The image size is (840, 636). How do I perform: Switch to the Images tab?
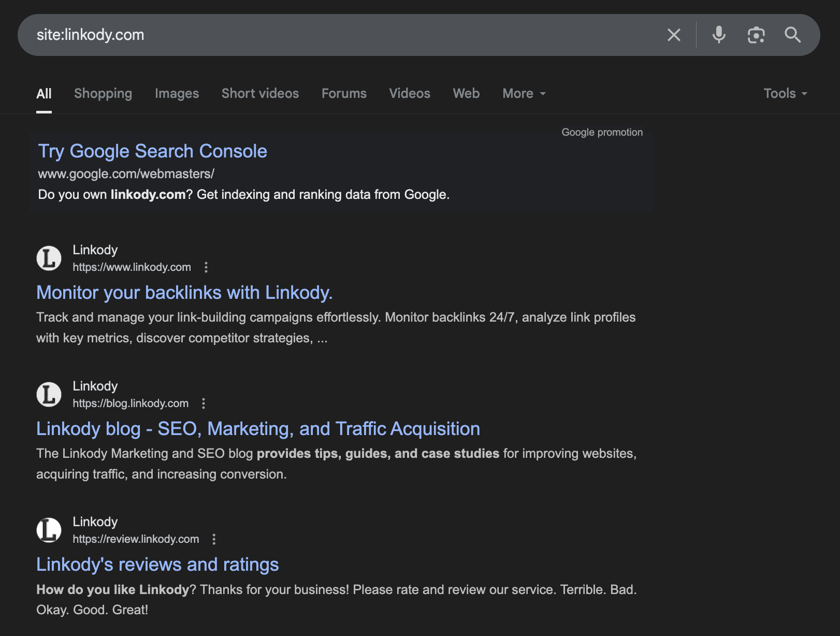[x=177, y=94]
